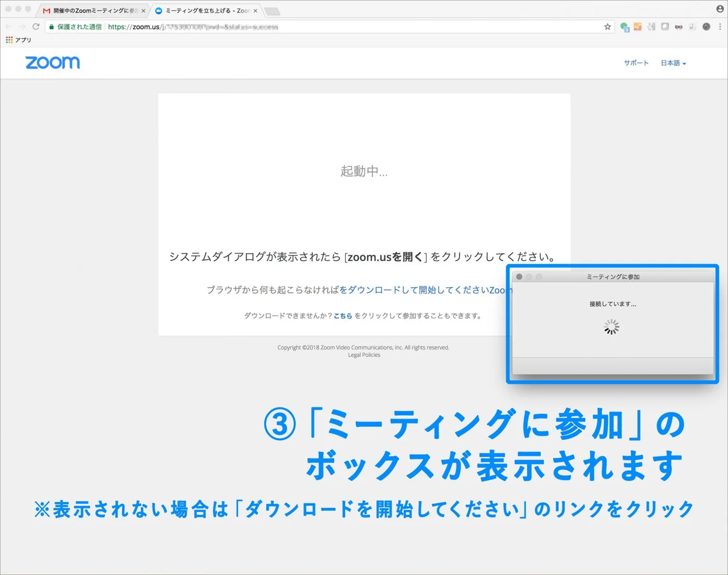Click the Zoom logo on the page
The width and height of the screenshot is (728, 575).
(x=53, y=62)
